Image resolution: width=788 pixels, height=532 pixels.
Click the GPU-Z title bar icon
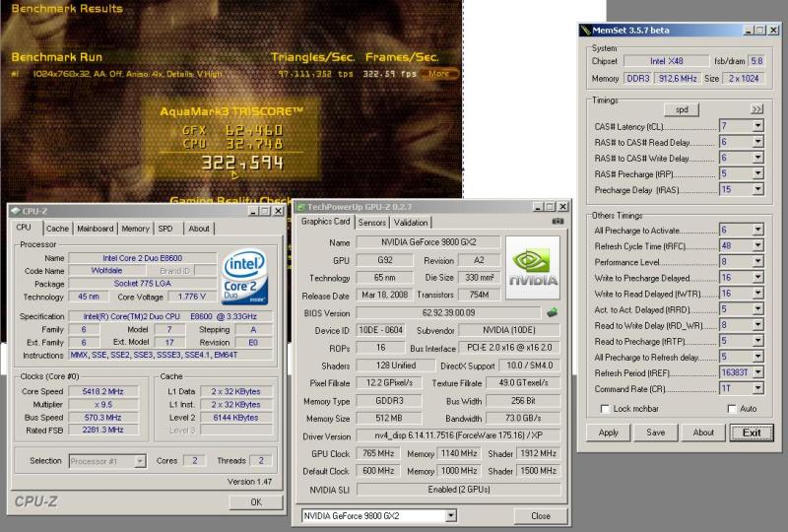pyautogui.click(x=301, y=207)
